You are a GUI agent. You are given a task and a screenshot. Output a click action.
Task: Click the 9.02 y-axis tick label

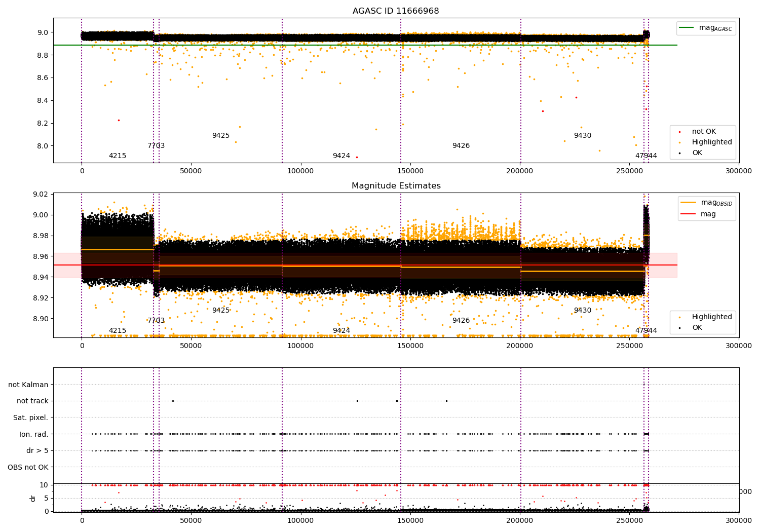pos(40,194)
